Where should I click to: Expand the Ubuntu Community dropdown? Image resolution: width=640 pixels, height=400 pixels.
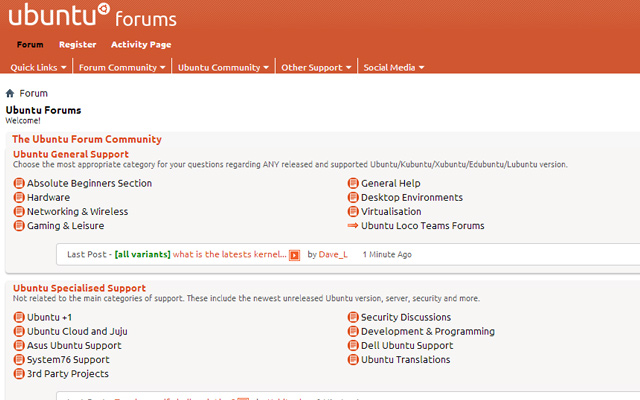coord(224,68)
